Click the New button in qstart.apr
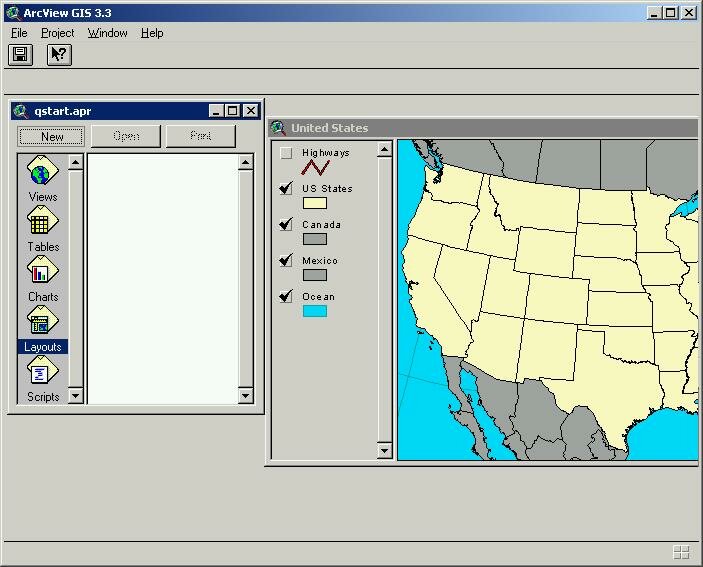703x567 pixels. pos(51,136)
